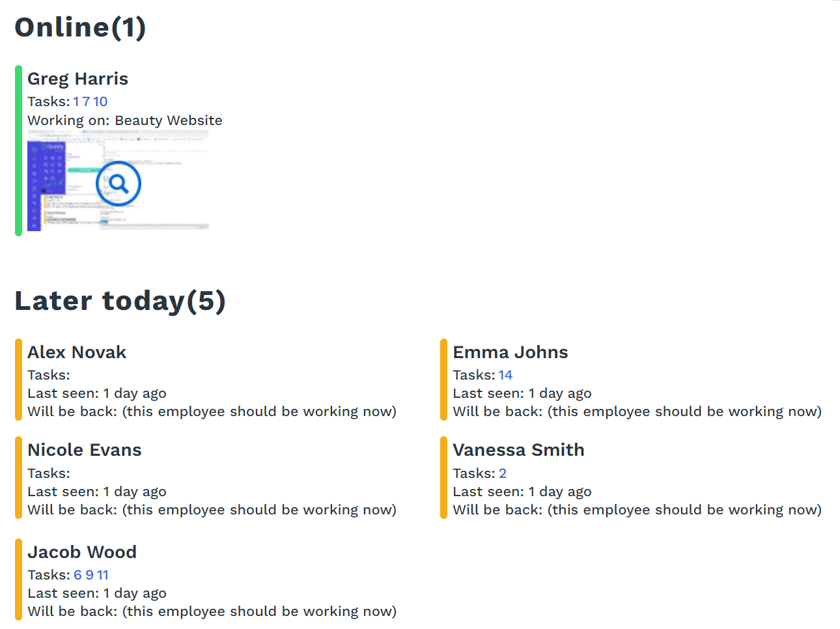The width and height of the screenshot is (840, 629).
Task: Select the Vanessa Smith employee name
Action: pos(518,450)
